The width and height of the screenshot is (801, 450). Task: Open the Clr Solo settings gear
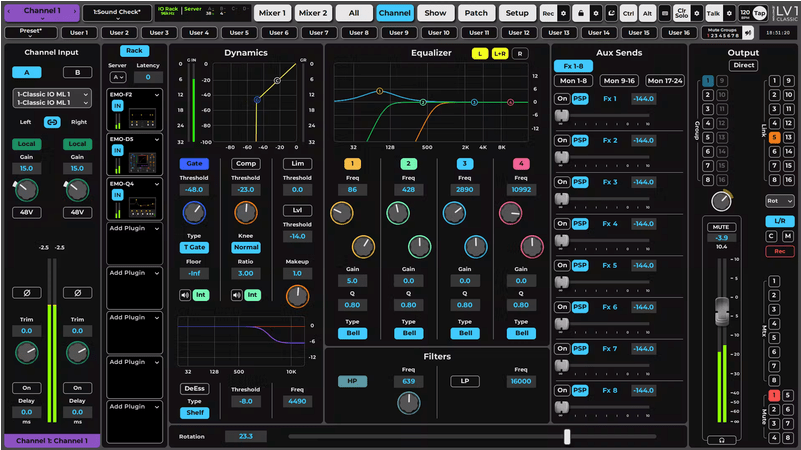697,13
